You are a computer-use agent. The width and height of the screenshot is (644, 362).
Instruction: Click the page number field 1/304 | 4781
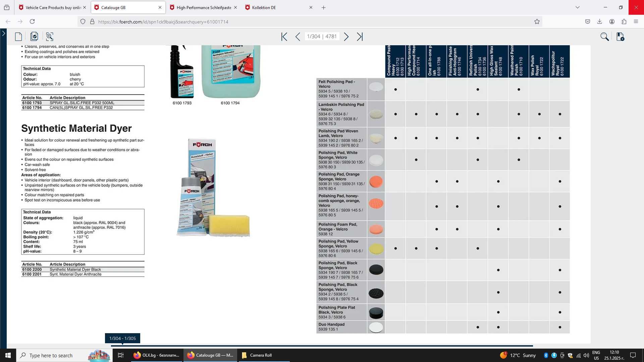tap(322, 37)
